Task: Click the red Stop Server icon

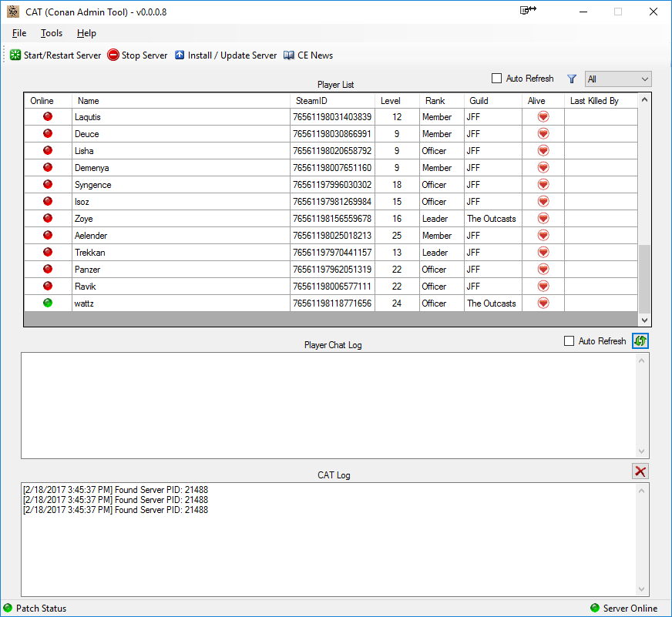Action: click(x=113, y=55)
